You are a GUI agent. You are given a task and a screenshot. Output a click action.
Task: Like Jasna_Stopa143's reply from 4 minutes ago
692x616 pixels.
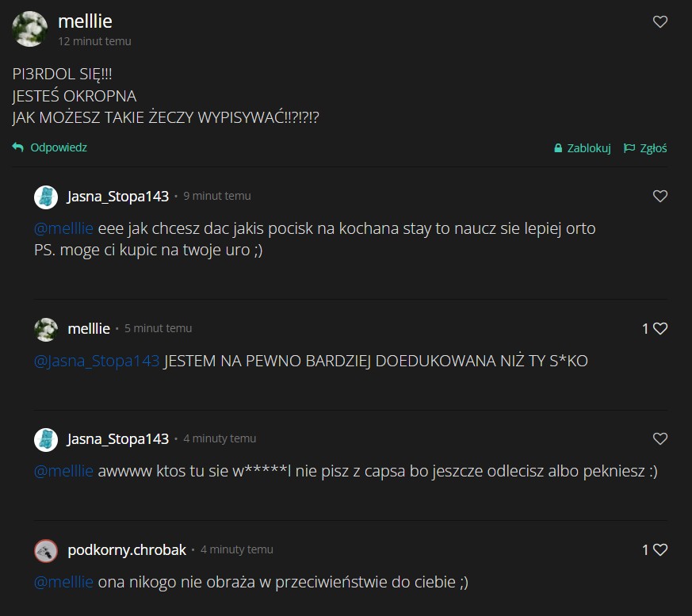[660, 438]
